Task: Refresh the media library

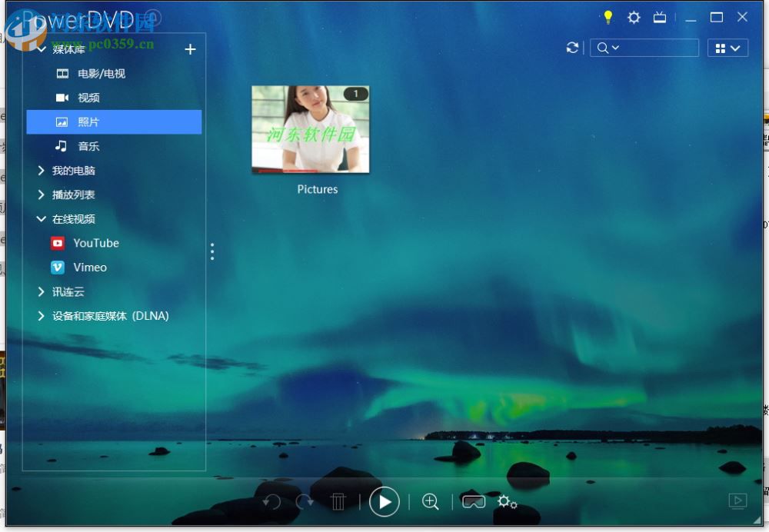Action: click(572, 48)
